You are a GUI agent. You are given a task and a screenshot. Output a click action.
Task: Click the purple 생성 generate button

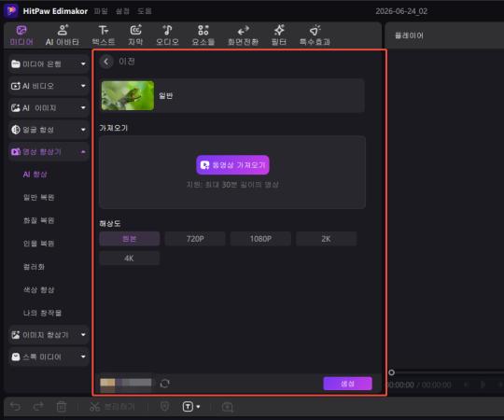347,384
